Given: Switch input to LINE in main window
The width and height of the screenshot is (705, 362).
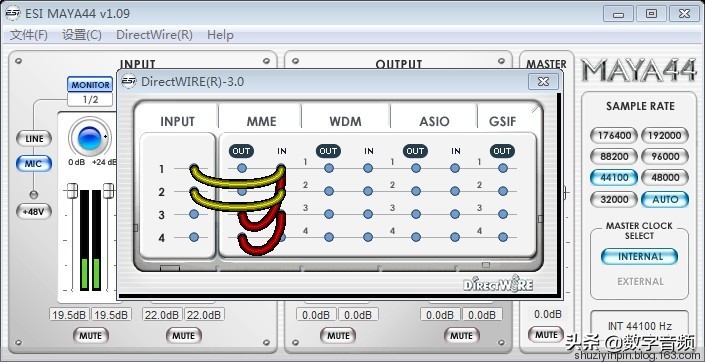Looking at the screenshot, I should click(34, 139).
